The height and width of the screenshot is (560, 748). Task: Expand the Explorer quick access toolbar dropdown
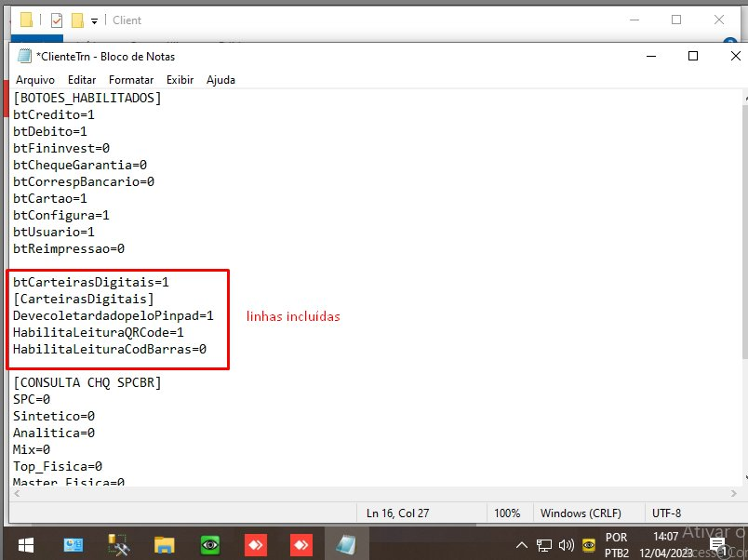pyautogui.click(x=94, y=20)
